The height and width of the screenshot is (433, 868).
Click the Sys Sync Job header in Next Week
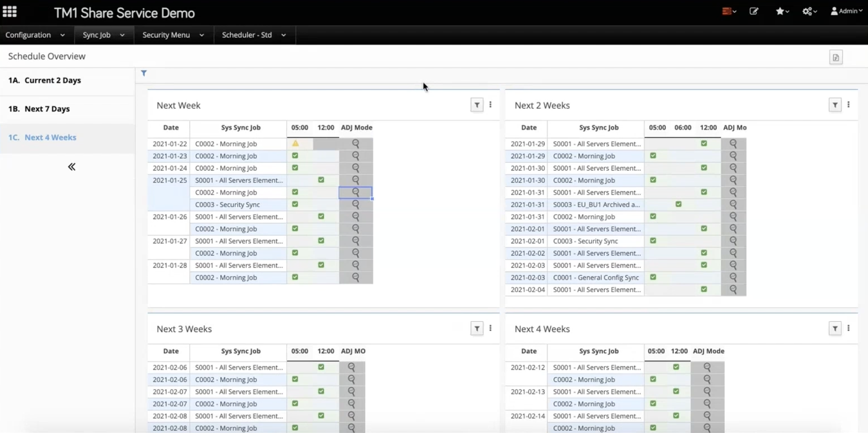point(240,127)
